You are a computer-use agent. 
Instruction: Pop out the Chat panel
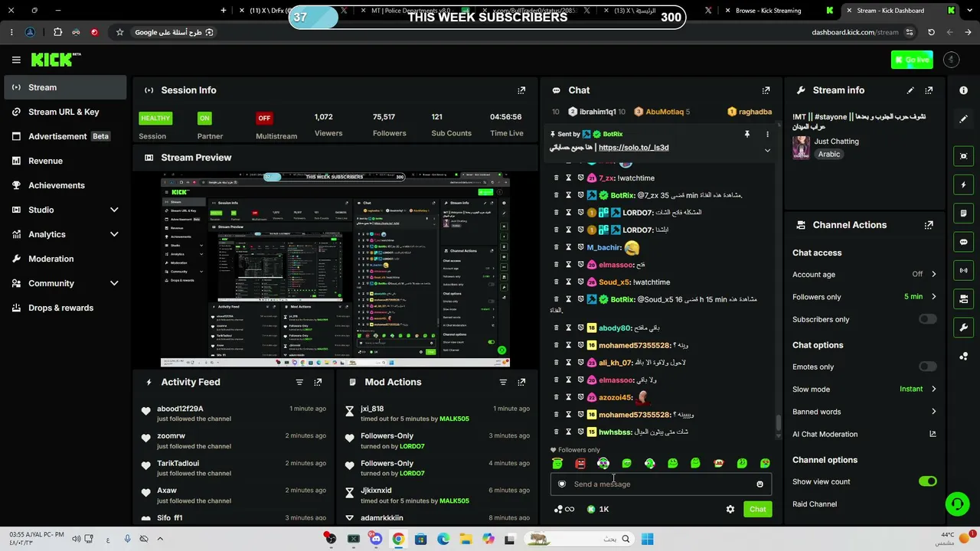(x=766, y=90)
